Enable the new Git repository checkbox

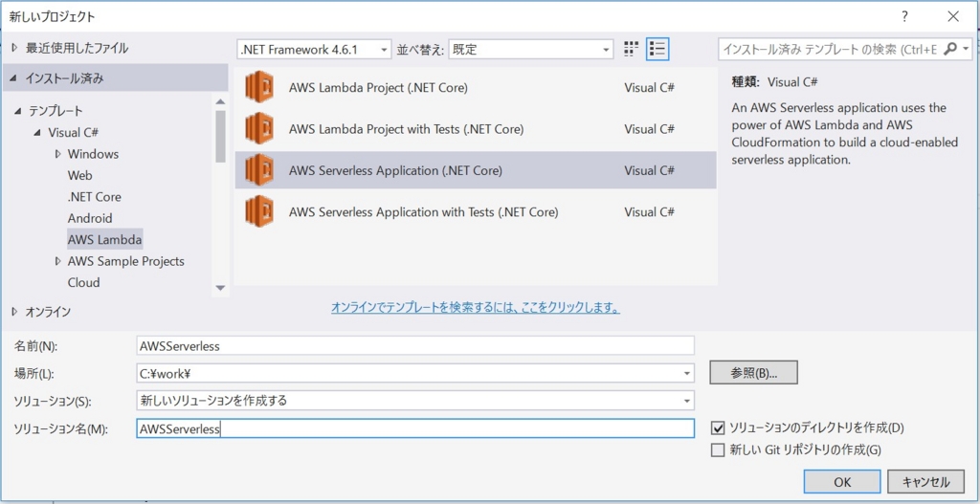pyautogui.click(x=718, y=449)
